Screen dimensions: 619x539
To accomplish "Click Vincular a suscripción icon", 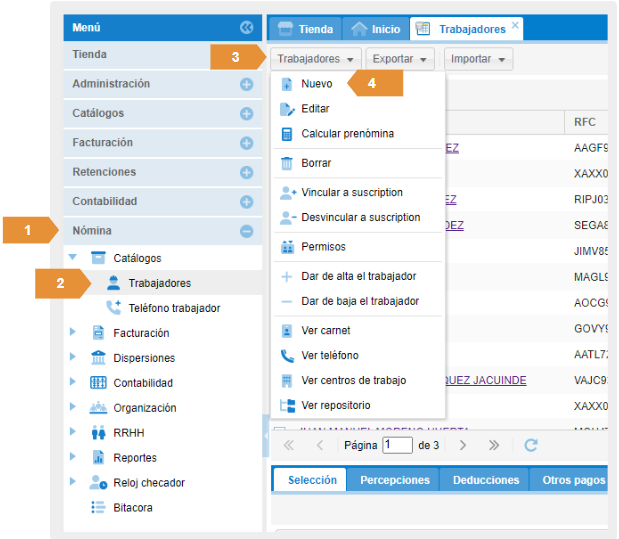I will pos(287,192).
